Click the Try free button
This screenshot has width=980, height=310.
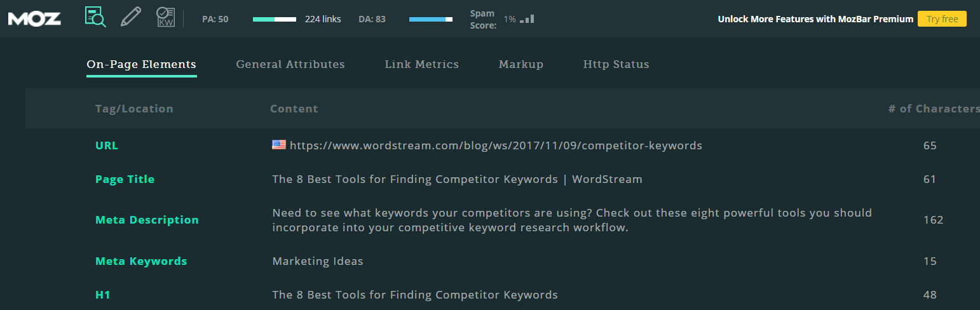[942, 19]
